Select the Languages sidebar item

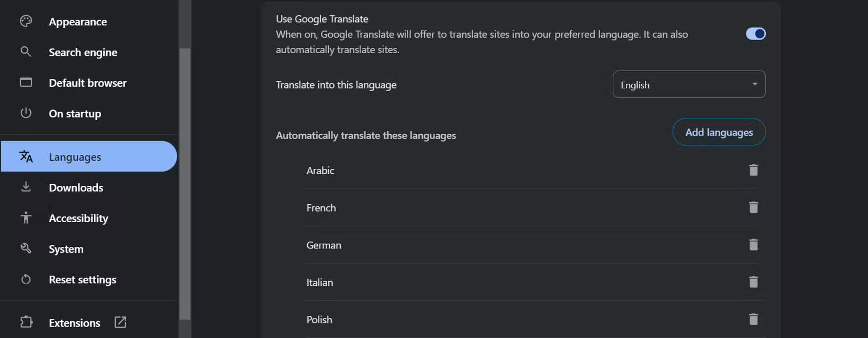point(88,157)
